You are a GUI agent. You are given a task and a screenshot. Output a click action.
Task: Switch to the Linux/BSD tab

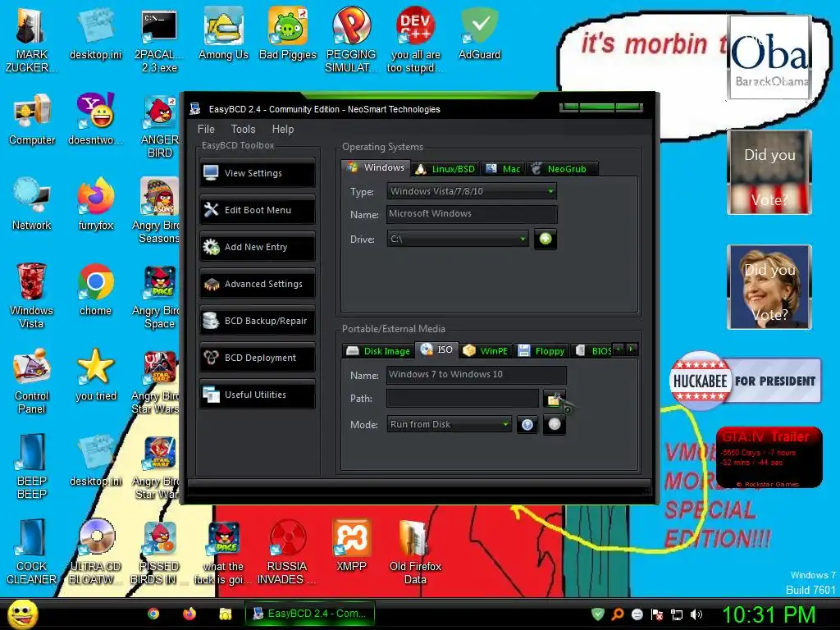(446, 169)
